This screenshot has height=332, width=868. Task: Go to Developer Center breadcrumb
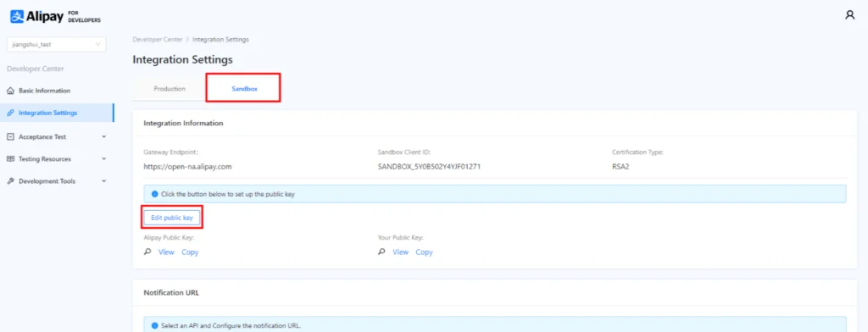point(158,40)
